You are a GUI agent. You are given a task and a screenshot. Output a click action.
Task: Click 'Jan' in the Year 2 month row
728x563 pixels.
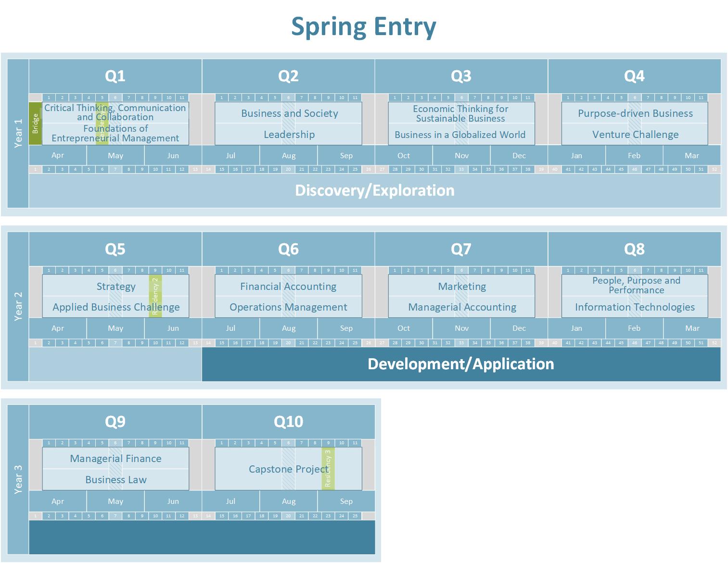[x=576, y=328]
